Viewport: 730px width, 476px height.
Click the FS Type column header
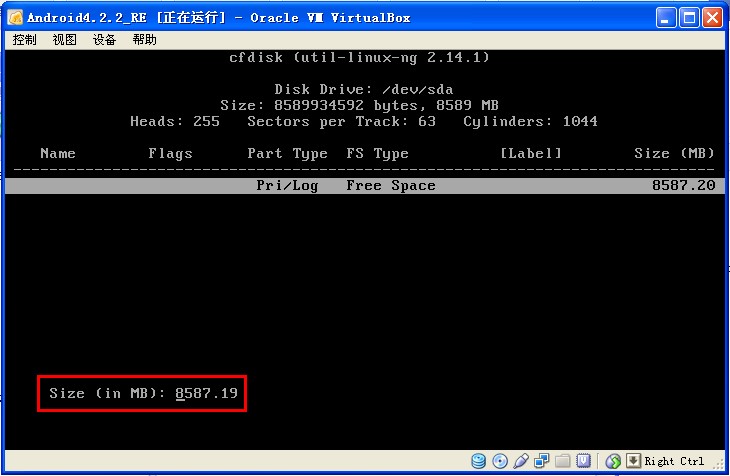[377, 153]
